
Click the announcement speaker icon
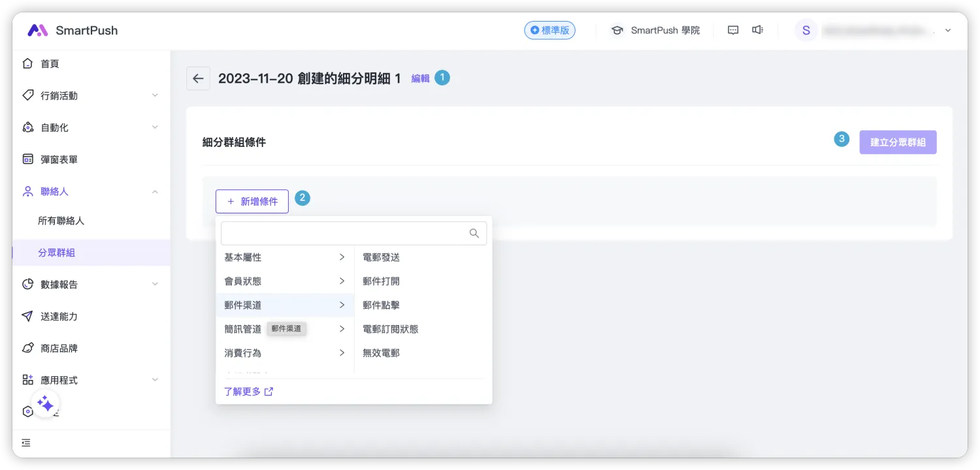click(757, 30)
